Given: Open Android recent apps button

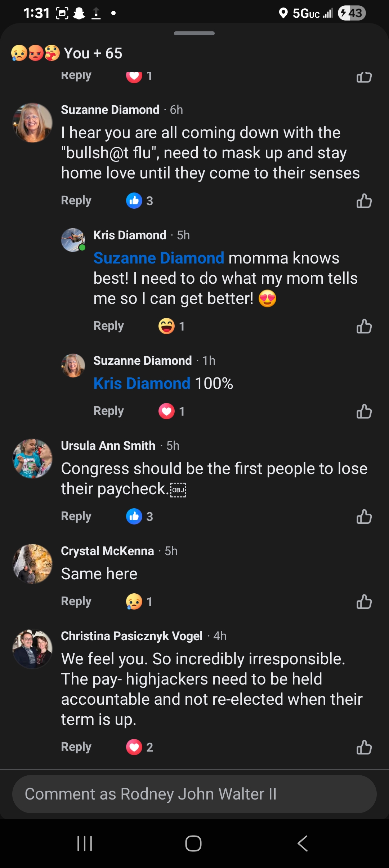Looking at the screenshot, I should [85, 843].
